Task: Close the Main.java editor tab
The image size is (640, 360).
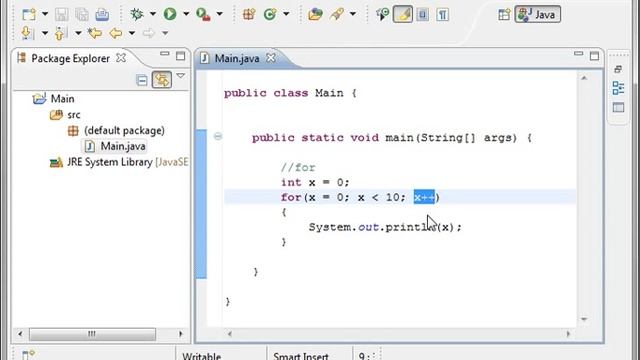Action: tap(271, 58)
